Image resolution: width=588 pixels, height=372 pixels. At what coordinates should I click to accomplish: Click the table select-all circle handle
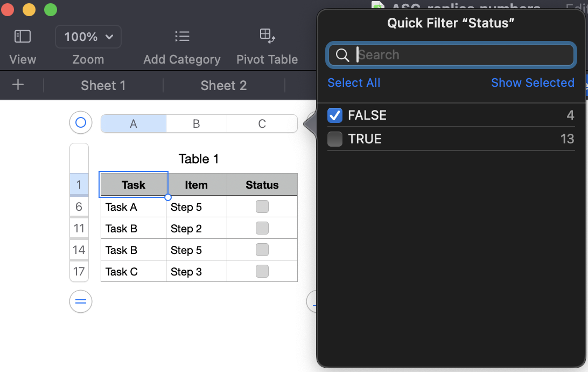[81, 123]
